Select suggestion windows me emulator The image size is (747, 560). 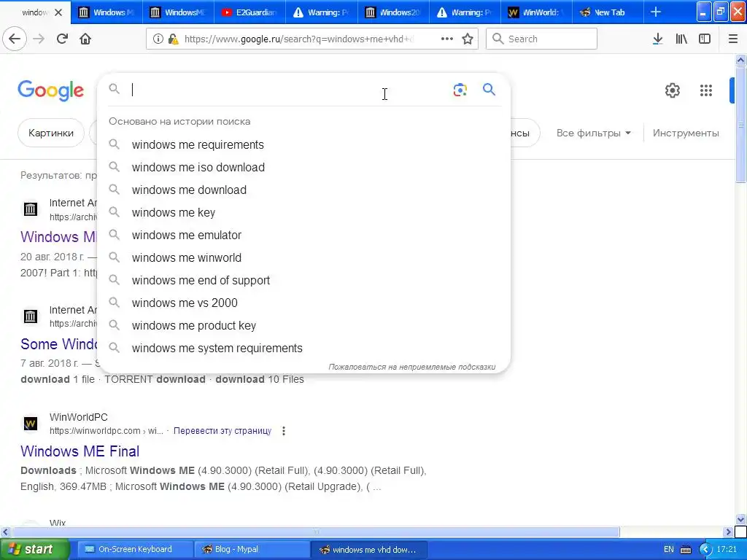click(x=303, y=236)
